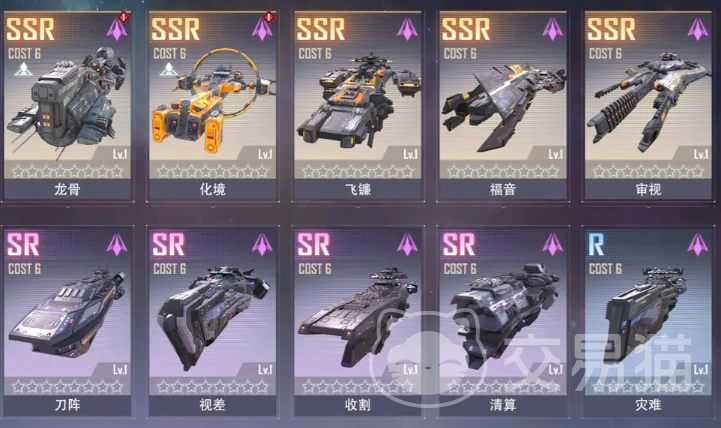Image resolution: width=721 pixels, height=428 pixels.
Task: Click the purple ship-class icon on 灾难 card
Action: [698, 245]
